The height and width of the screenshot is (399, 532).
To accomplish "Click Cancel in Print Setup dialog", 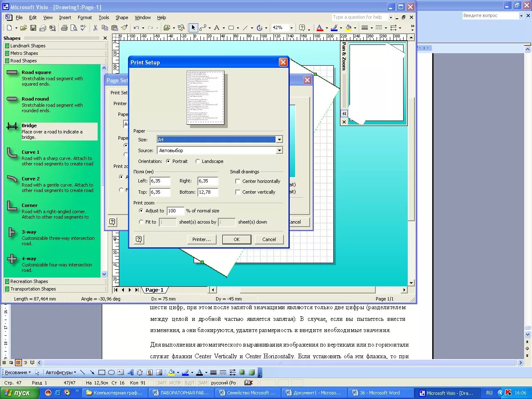I will pyautogui.click(x=269, y=239).
